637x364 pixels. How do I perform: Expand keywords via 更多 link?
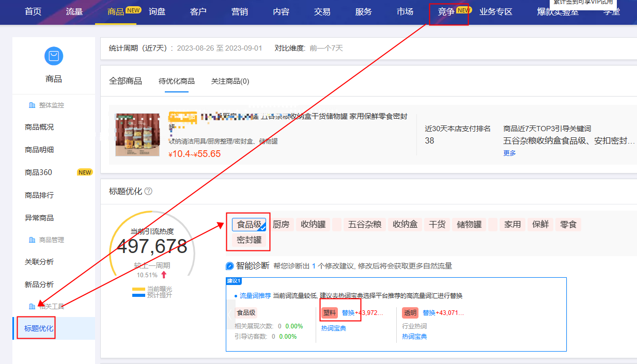[x=509, y=153]
